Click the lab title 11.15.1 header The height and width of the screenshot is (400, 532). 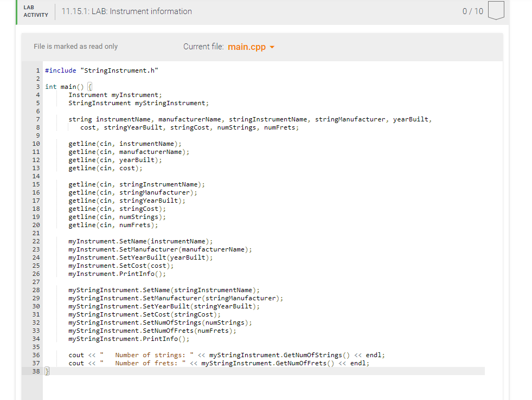[x=126, y=11]
